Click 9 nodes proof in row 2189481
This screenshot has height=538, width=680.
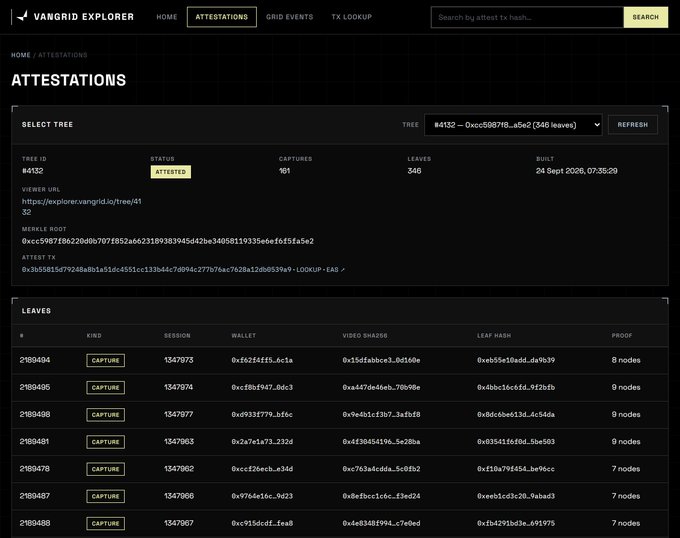[x=626, y=441]
